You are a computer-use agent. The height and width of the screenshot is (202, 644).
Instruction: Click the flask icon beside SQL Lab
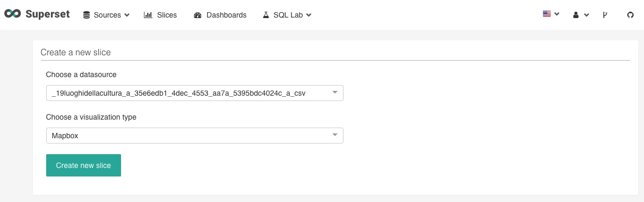[x=266, y=15]
